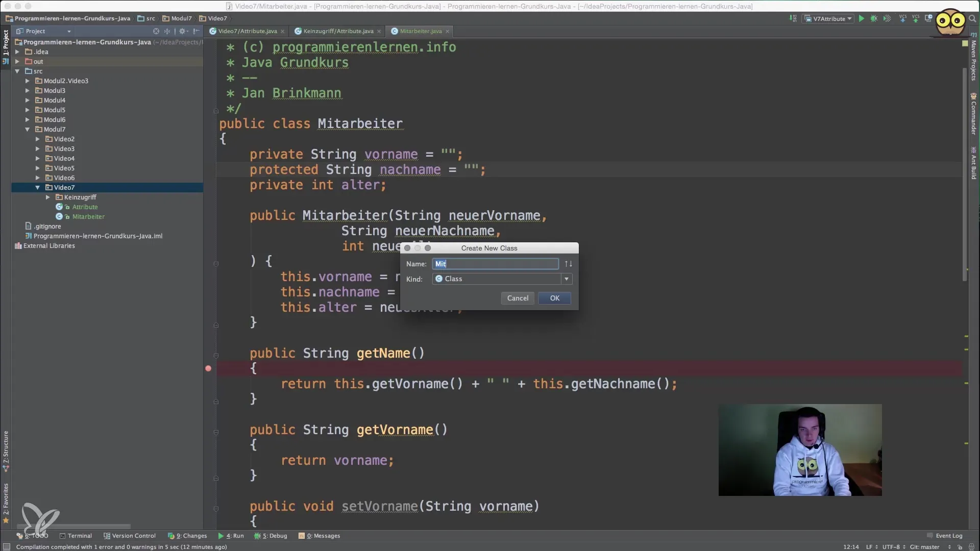The width and height of the screenshot is (980, 551).
Task: Click the Name input field
Action: click(495, 264)
